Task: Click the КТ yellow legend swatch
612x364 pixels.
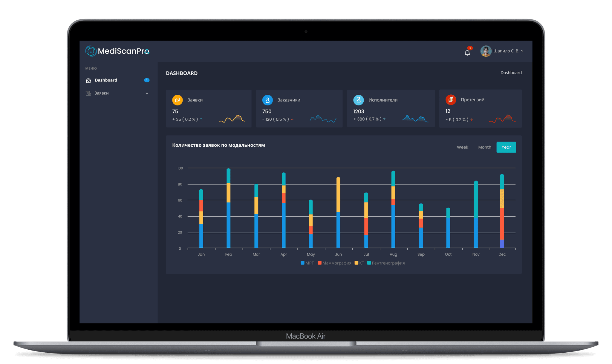Action: tap(356, 263)
